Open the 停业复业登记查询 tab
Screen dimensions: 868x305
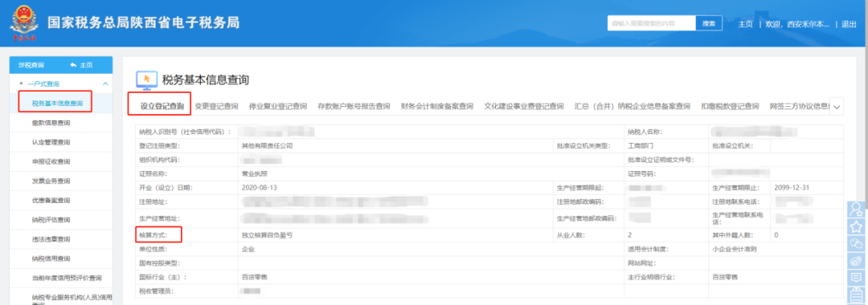[x=278, y=106]
